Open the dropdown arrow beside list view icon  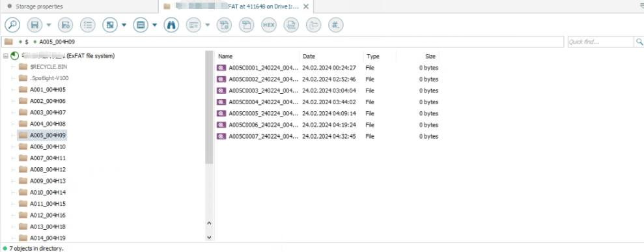(154, 25)
